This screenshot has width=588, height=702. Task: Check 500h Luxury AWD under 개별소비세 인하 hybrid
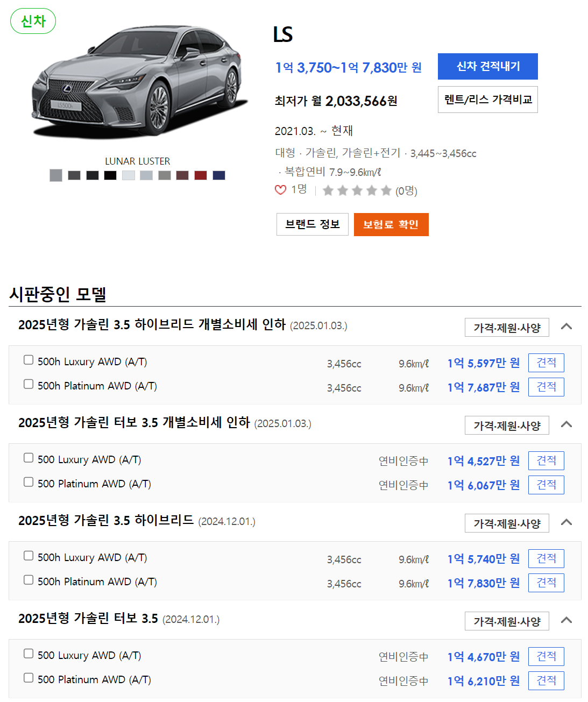[29, 360]
